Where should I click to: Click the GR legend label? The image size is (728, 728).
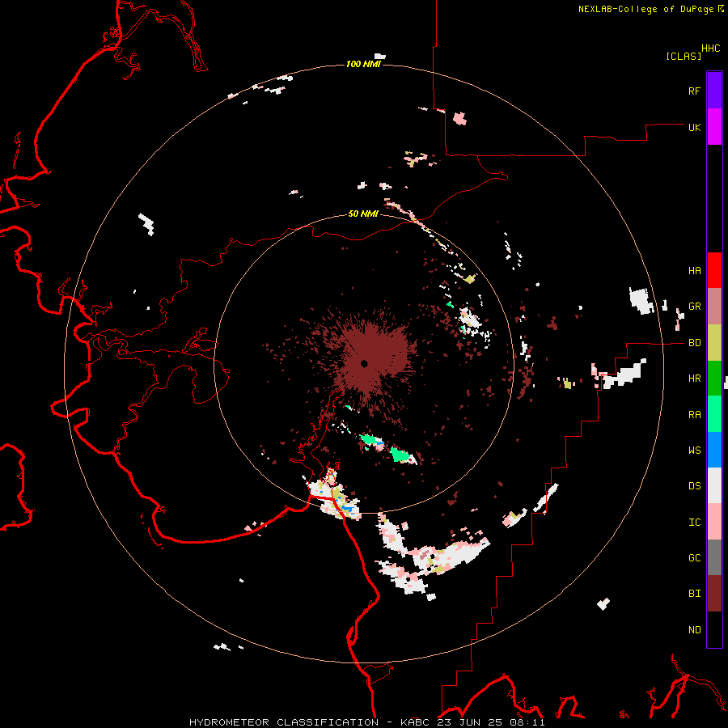tap(694, 307)
